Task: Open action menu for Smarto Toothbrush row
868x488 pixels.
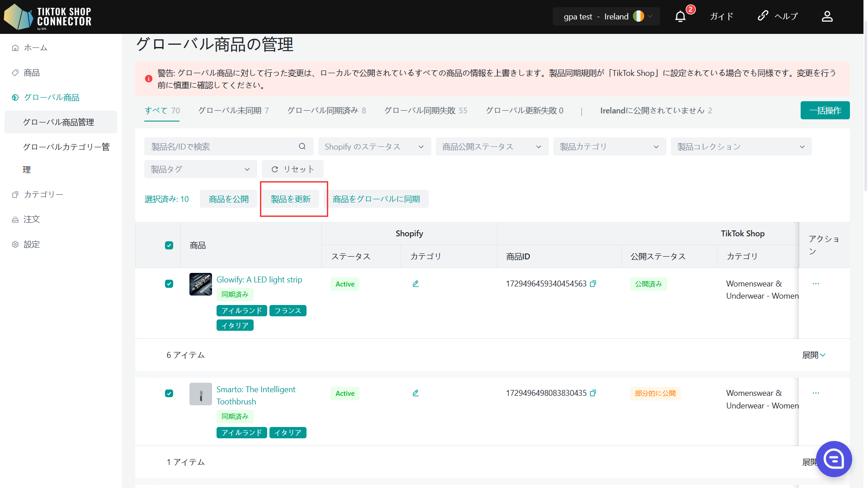Action: 816,393
